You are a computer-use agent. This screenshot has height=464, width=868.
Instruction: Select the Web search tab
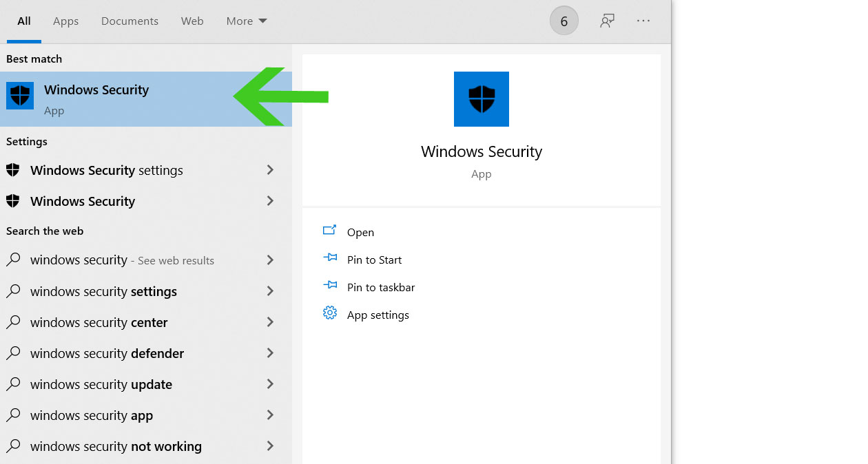pos(192,21)
